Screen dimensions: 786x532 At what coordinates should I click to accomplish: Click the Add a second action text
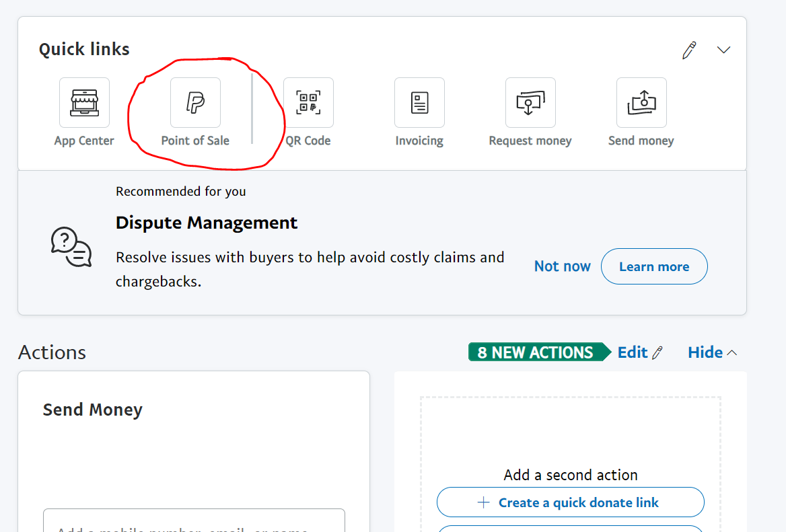(x=571, y=475)
